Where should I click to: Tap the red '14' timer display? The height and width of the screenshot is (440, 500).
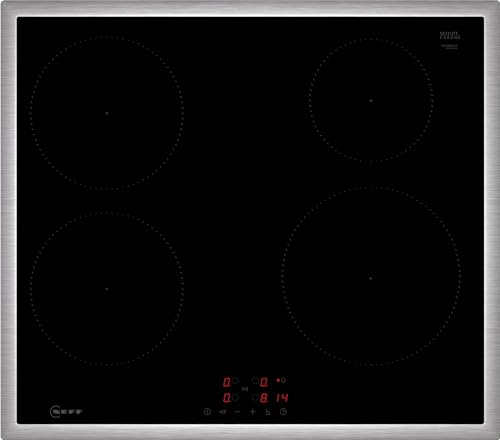(x=282, y=398)
